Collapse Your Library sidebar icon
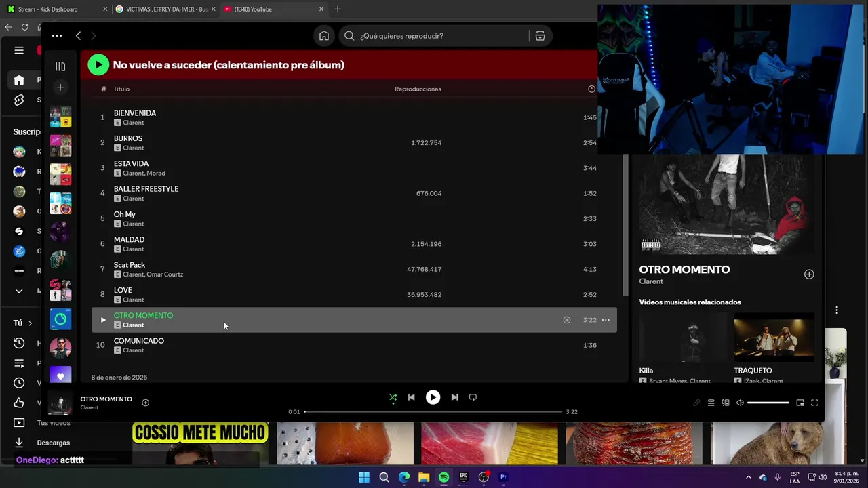868x488 pixels. click(60, 66)
